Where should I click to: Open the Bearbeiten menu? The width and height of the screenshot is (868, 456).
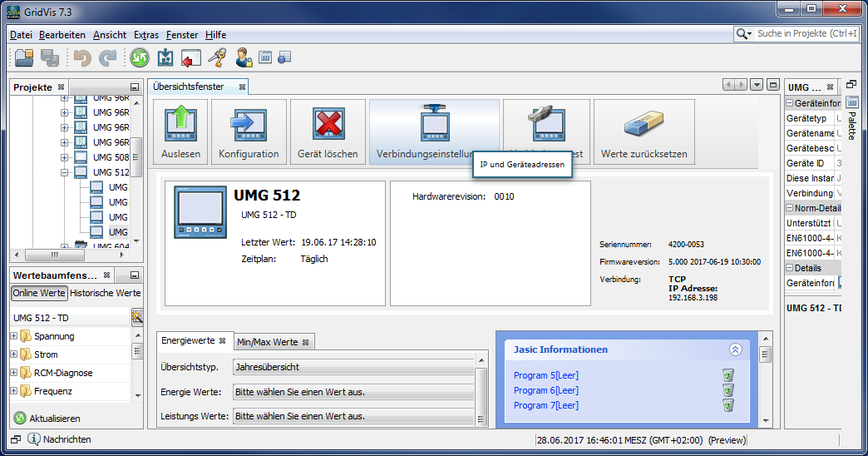coord(62,35)
